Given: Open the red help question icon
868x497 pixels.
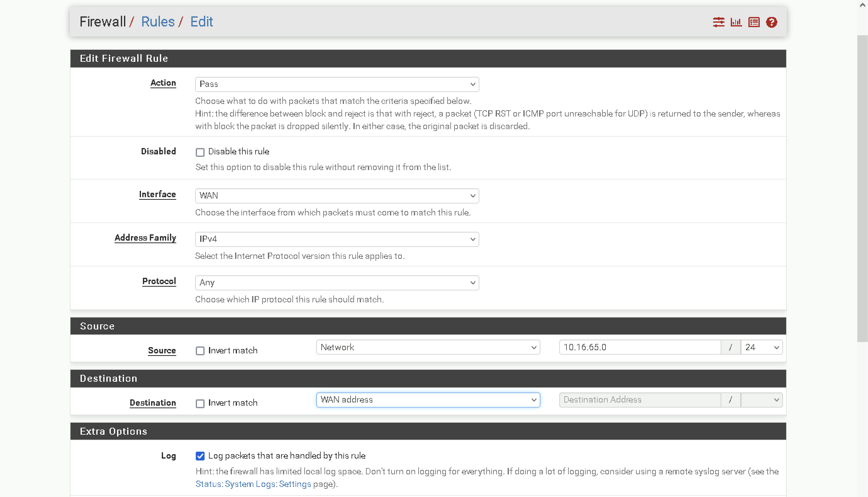Looking at the screenshot, I should click(x=771, y=22).
